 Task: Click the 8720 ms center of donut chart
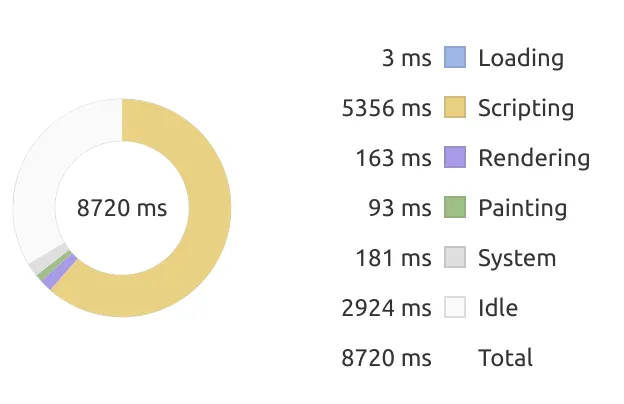(122, 208)
